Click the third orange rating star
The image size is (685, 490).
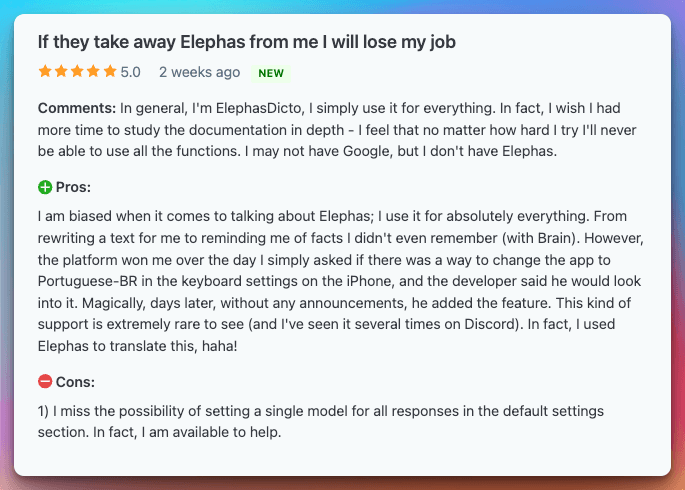click(77, 71)
